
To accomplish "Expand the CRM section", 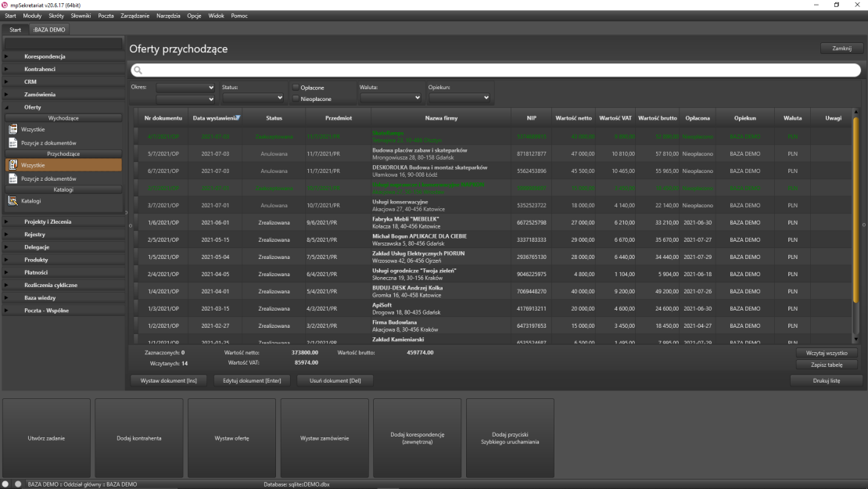I will pos(6,82).
